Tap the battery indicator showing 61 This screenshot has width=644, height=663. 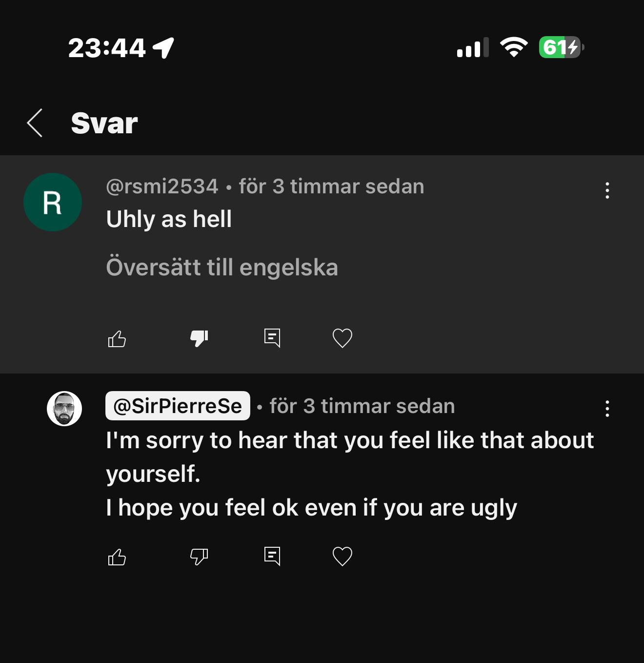[x=561, y=47]
